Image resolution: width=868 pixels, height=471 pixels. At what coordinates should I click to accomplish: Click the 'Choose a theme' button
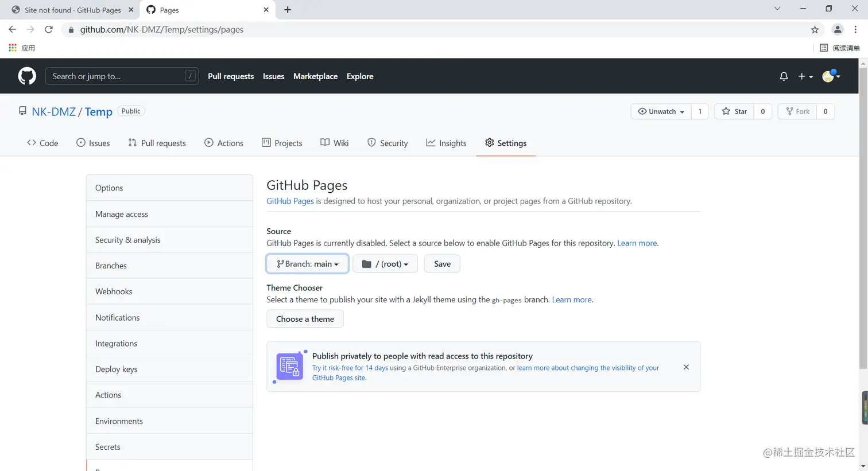point(305,319)
